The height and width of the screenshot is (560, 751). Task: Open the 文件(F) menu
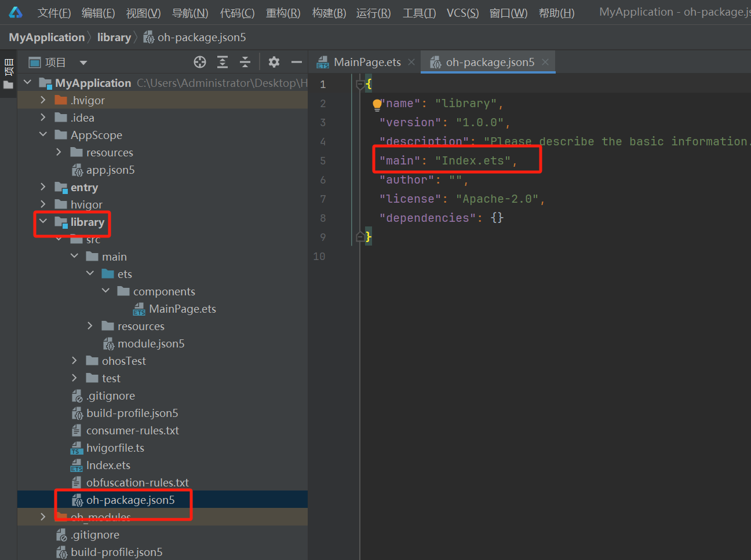tap(54, 13)
